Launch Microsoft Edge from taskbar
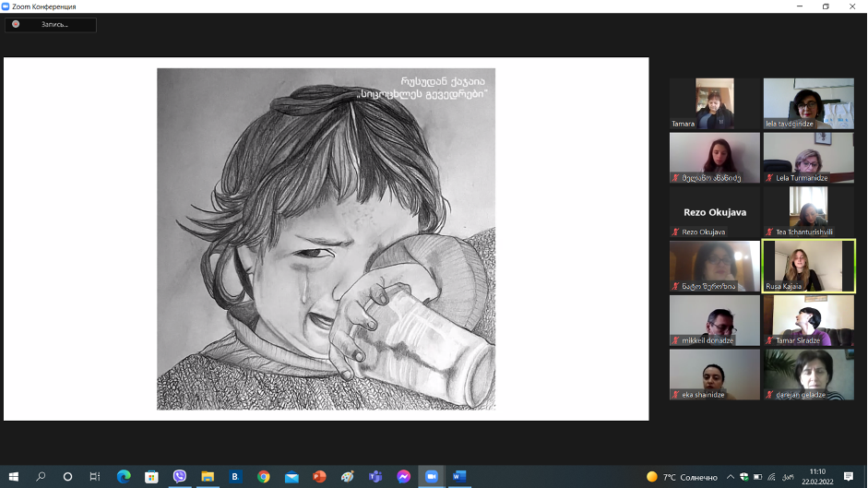 tap(124, 476)
